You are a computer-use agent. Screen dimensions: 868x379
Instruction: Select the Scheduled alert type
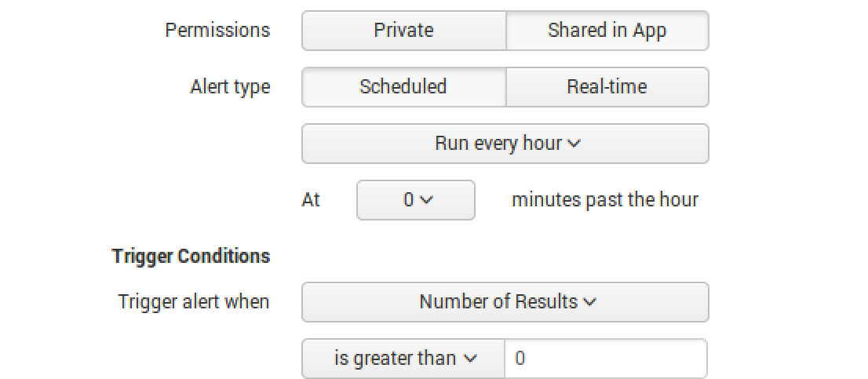pyautogui.click(x=403, y=87)
